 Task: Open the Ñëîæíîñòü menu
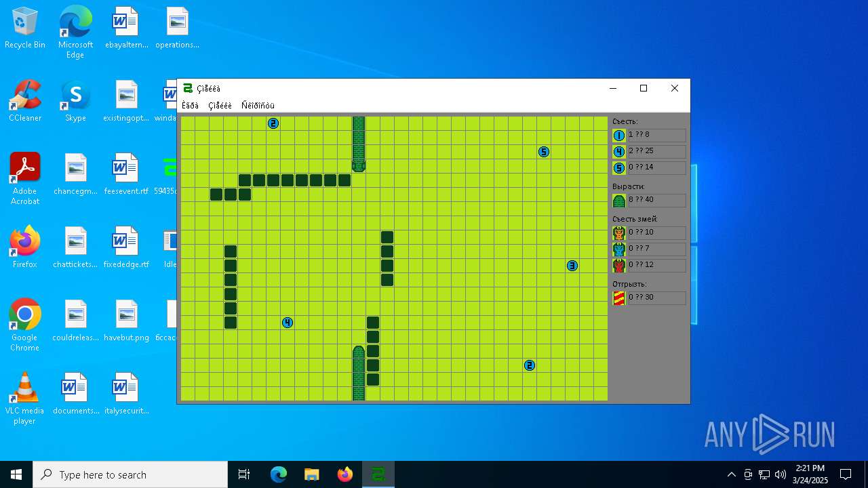(x=258, y=105)
